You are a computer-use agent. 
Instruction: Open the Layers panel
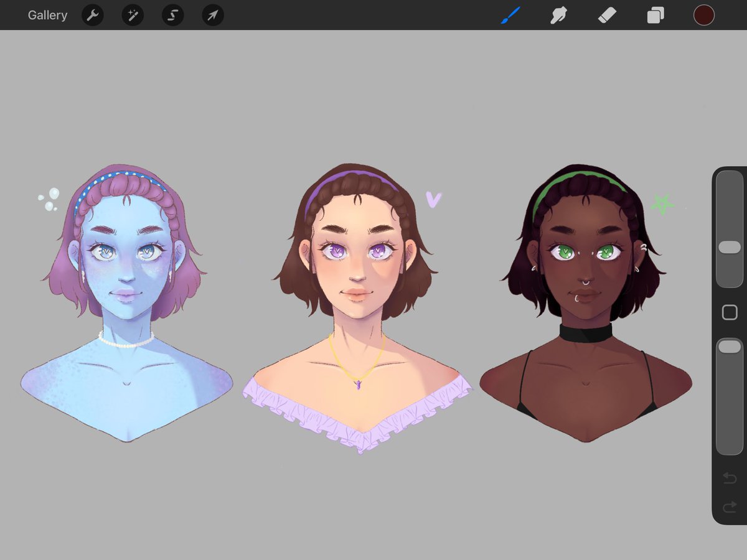point(655,15)
